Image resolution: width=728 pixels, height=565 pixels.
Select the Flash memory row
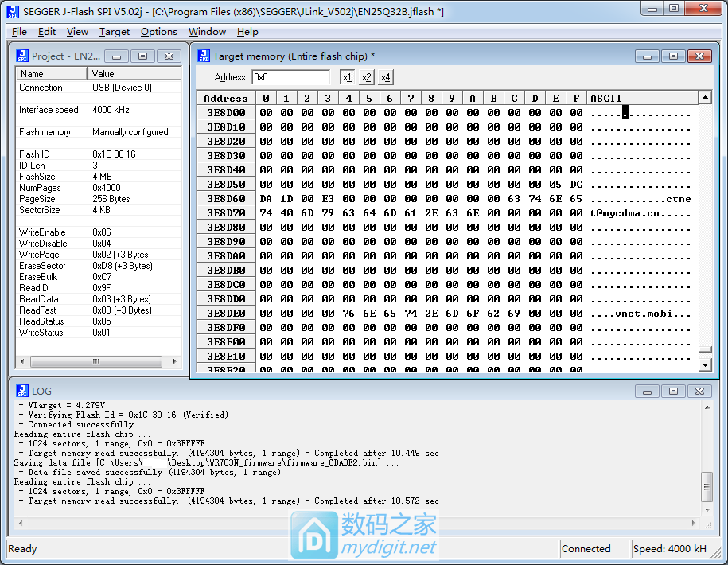[x=99, y=132]
